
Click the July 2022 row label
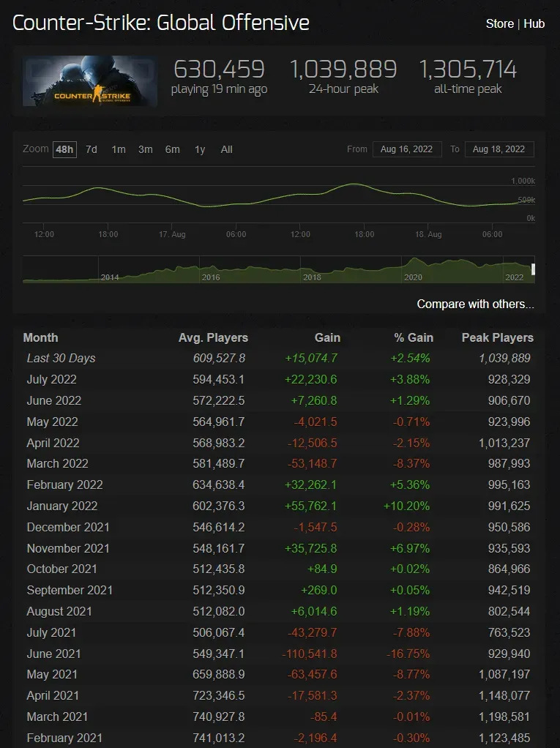pos(51,379)
